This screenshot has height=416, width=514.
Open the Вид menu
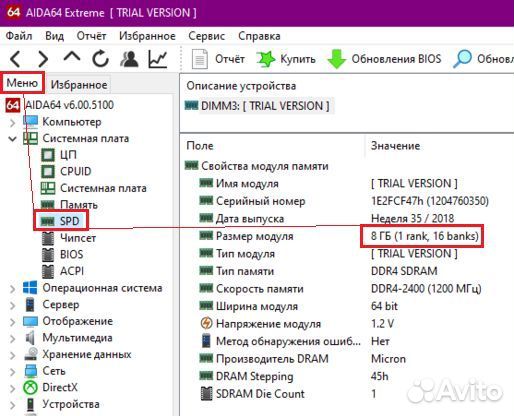(x=54, y=36)
